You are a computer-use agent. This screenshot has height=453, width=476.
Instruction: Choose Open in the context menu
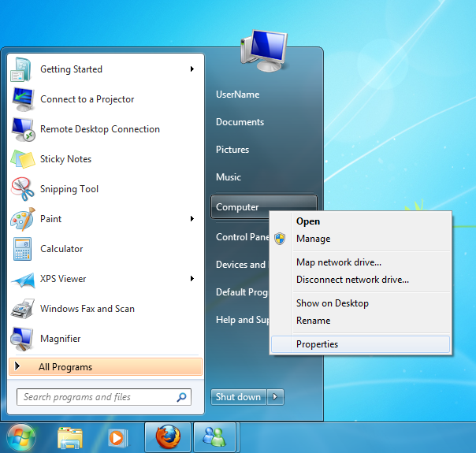click(360, 221)
